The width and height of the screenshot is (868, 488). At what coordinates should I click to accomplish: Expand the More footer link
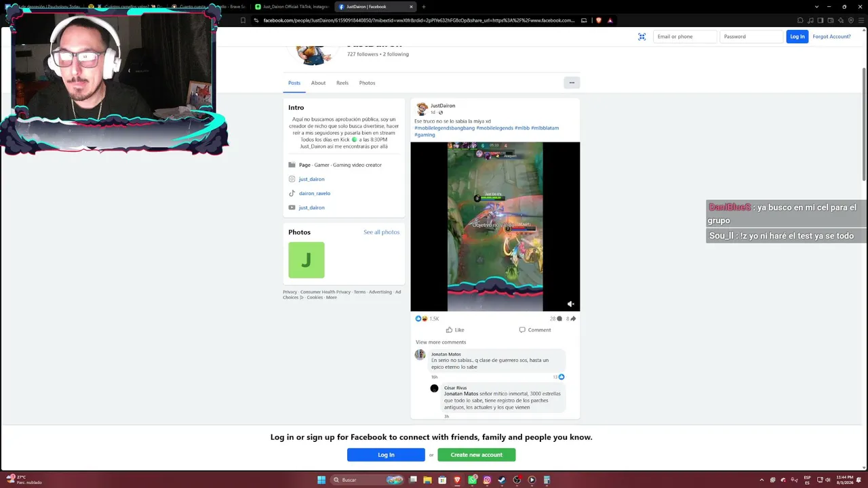pos(331,298)
